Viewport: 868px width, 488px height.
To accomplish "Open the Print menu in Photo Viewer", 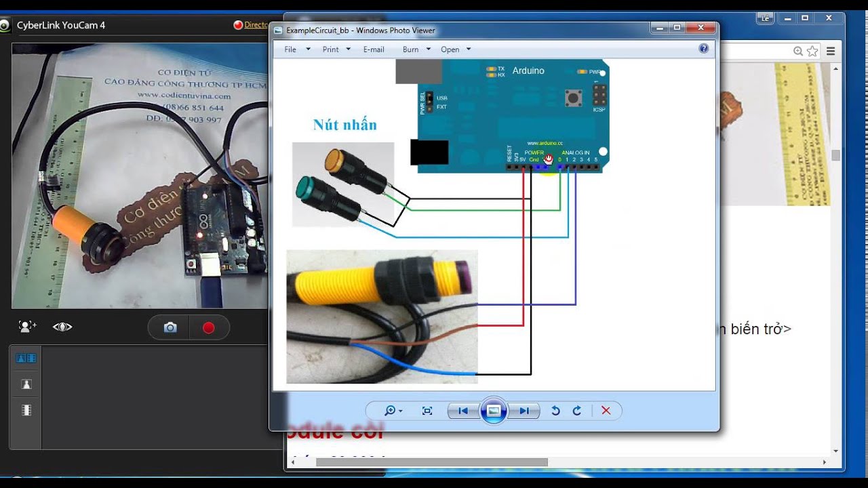I will [x=330, y=49].
